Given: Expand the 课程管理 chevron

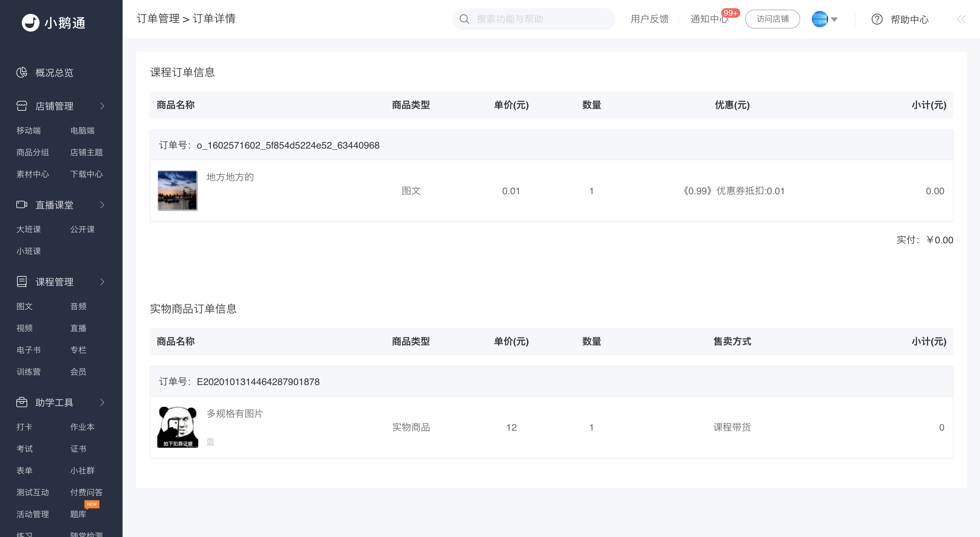Looking at the screenshot, I should point(102,282).
